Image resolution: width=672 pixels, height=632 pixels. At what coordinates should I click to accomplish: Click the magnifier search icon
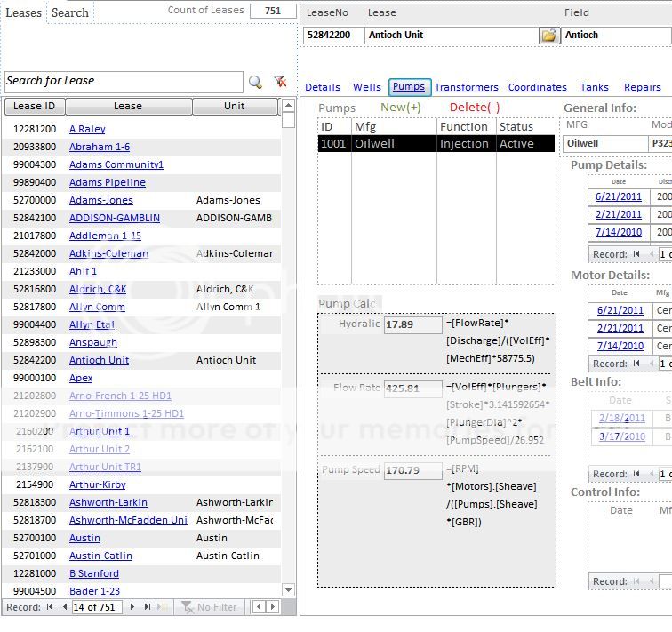pyautogui.click(x=255, y=82)
